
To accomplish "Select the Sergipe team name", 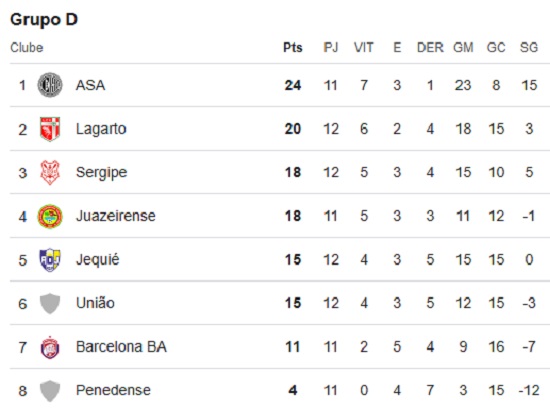I will tap(101, 173).
